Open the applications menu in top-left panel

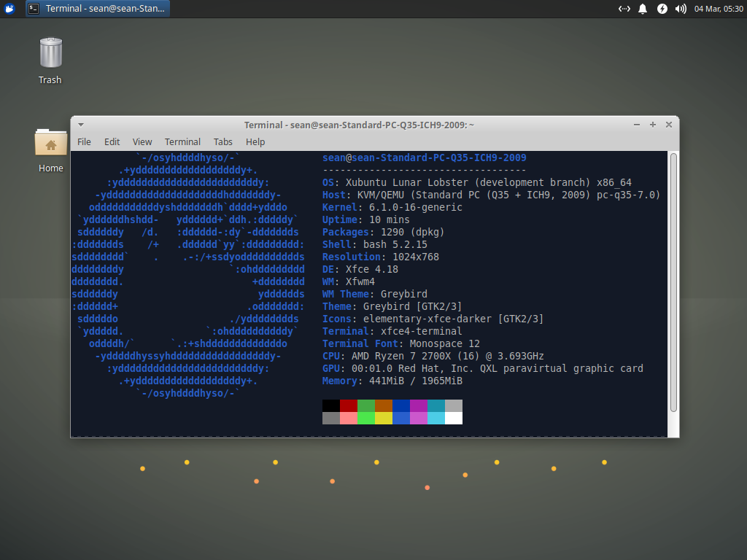(x=8, y=8)
